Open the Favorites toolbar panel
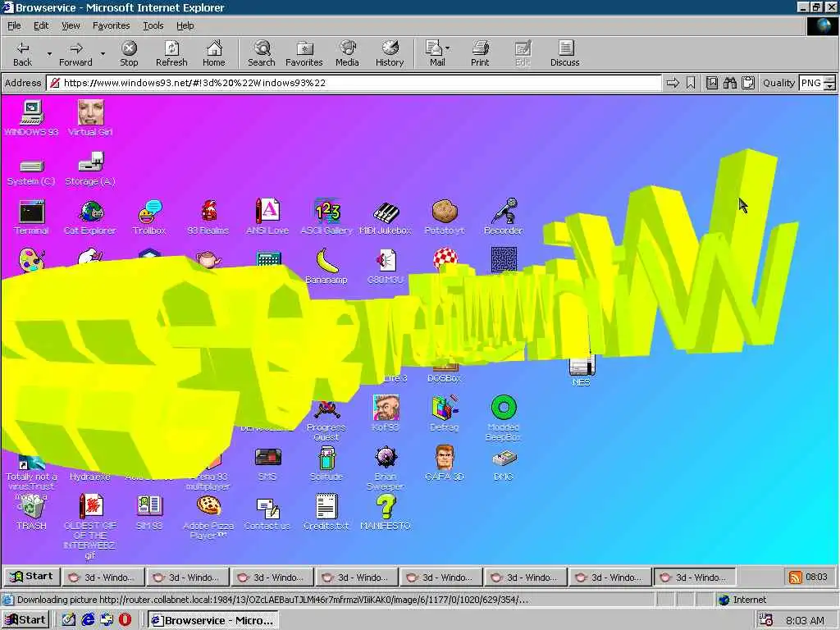The height and width of the screenshot is (630, 840). [x=304, y=53]
